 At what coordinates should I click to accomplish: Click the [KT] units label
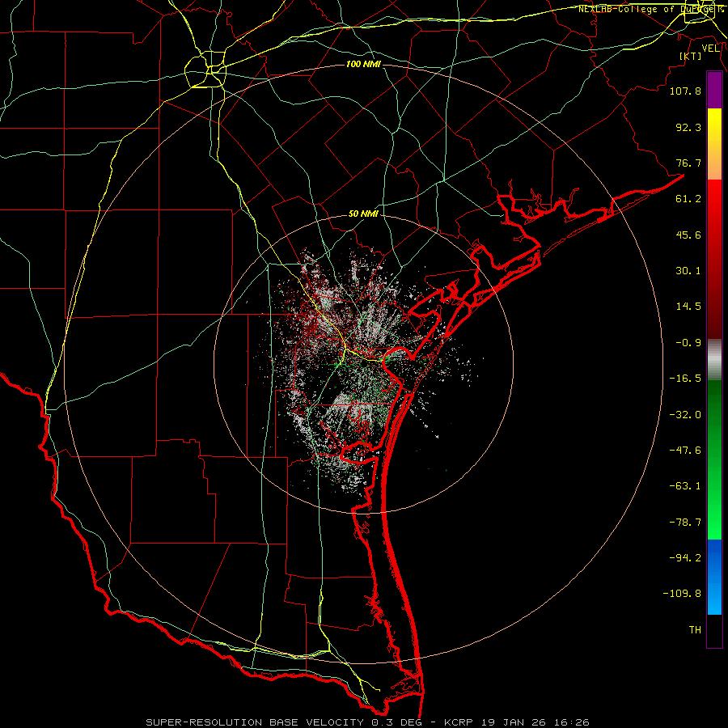(x=691, y=56)
